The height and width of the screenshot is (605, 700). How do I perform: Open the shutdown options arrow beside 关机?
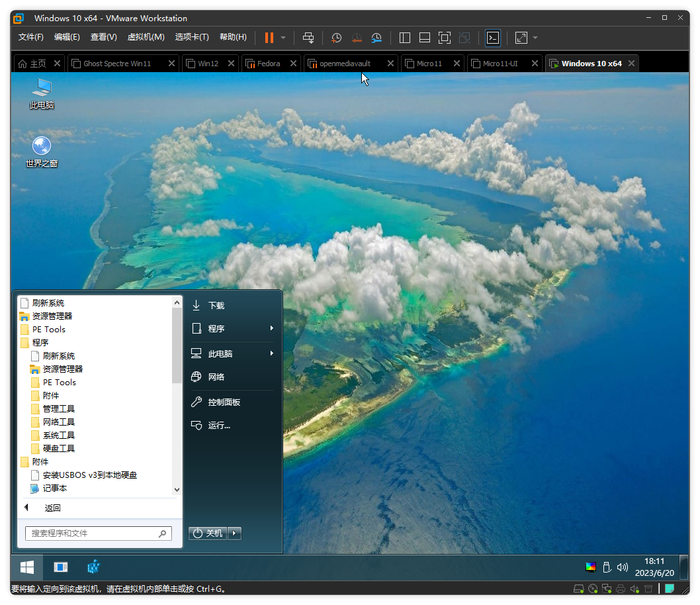235,533
